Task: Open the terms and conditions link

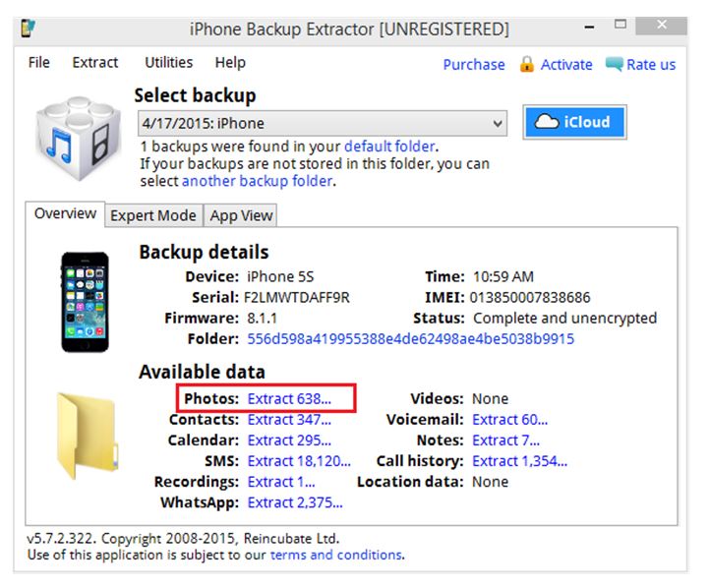Action: (335, 555)
